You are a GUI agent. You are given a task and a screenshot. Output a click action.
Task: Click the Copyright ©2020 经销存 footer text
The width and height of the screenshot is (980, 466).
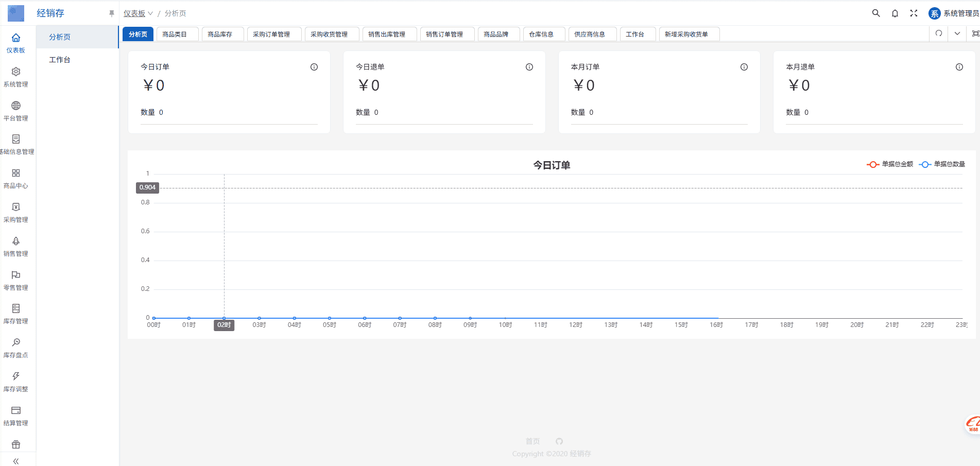tap(552, 454)
